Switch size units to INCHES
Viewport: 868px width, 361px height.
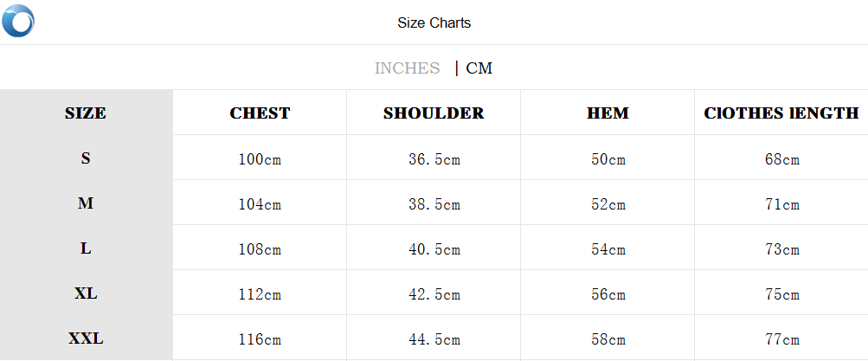[x=407, y=68]
